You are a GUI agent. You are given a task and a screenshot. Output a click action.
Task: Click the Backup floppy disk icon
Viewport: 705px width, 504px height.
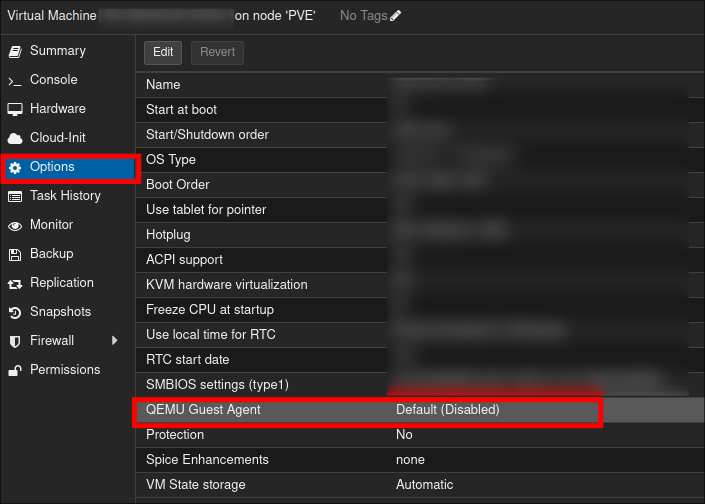(15, 254)
